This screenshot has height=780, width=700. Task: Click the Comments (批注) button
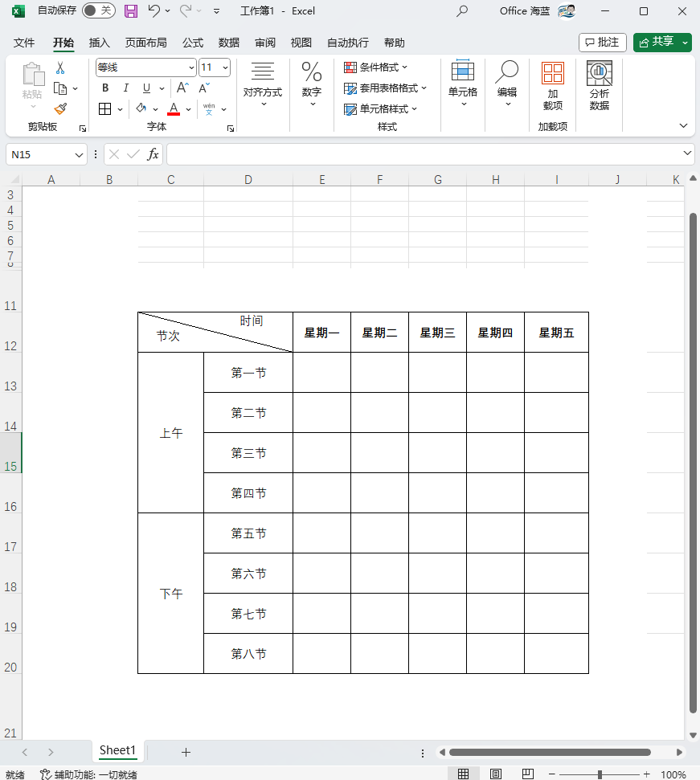point(603,43)
